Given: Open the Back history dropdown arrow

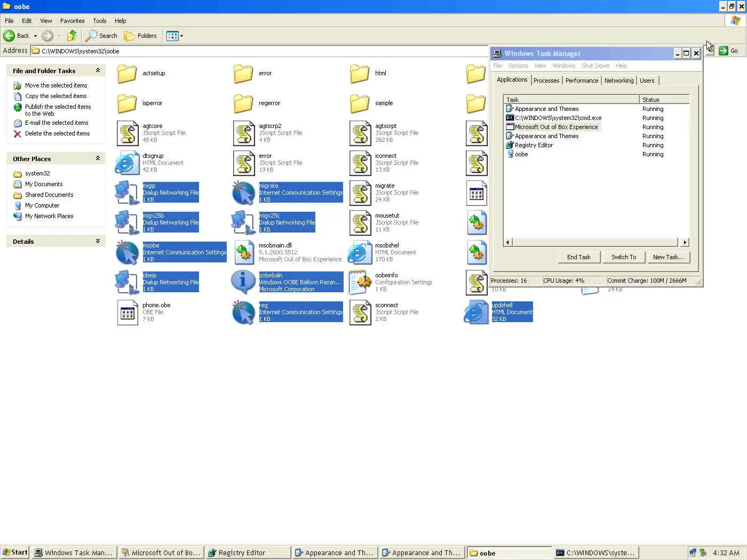Looking at the screenshot, I should 35,36.
